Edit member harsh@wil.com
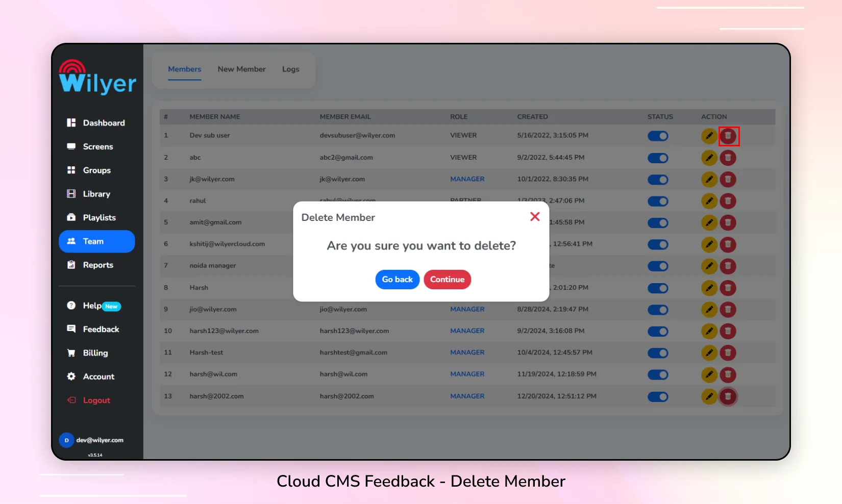Viewport: 842px width, 504px height. 709,375
